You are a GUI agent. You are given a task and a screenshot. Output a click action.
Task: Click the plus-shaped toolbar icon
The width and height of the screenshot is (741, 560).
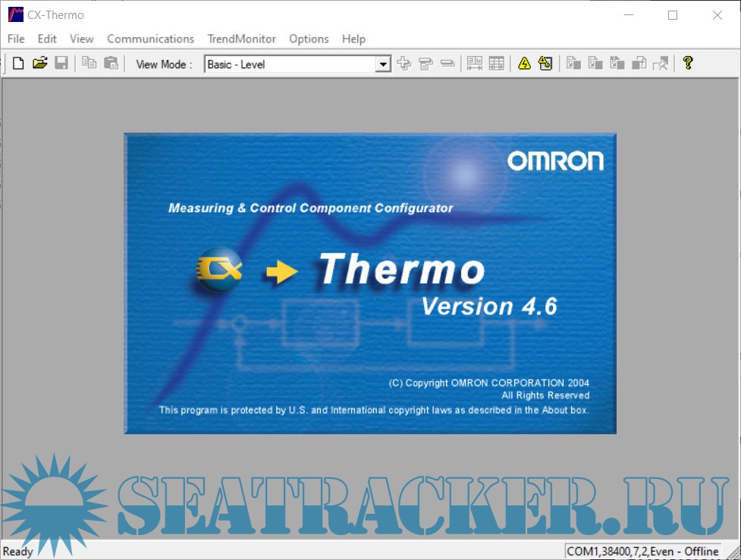click(x=404, y=64)
